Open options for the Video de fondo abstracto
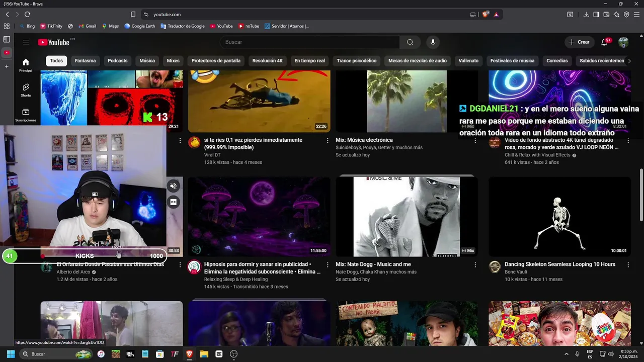Screen dimensions: 644x362 pyautogui.click(x=628, y=140)
